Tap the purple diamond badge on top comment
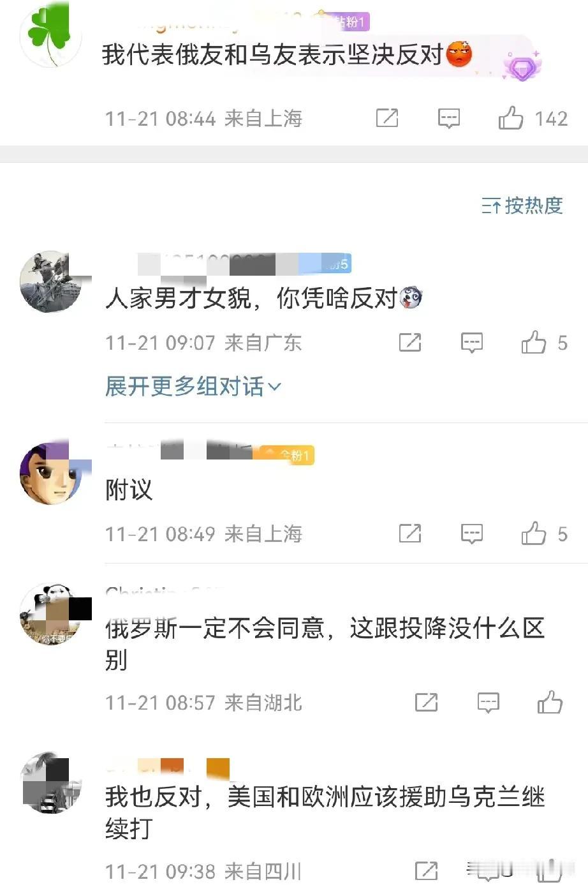This screenshot has height=889, width=588. coord(522,65)
